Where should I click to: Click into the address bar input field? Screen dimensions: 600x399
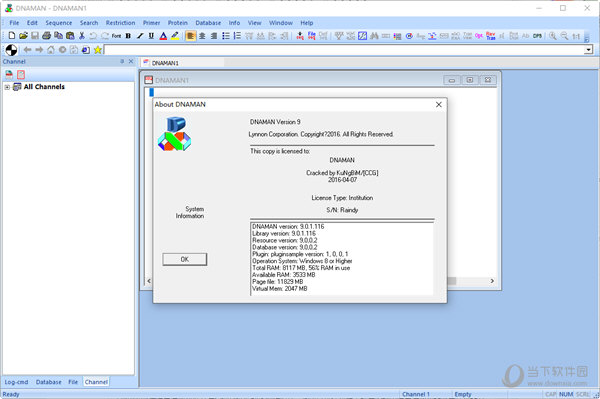(344, 50)
